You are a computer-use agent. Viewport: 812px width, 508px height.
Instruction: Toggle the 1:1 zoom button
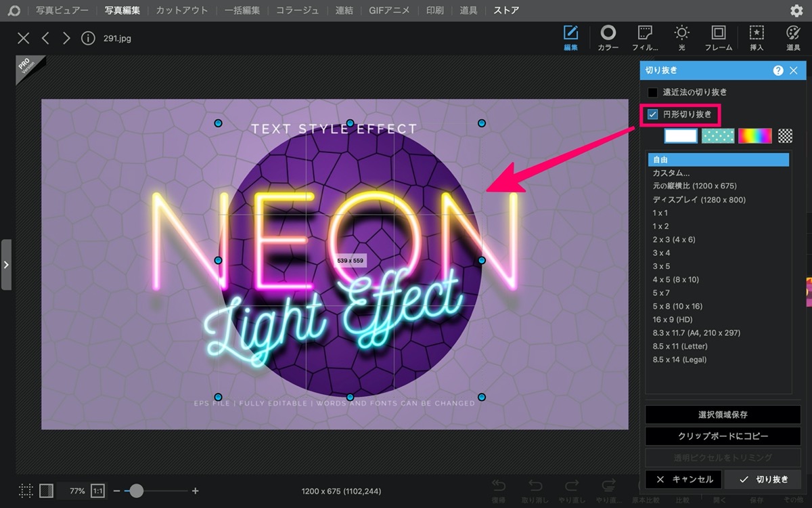pyautogui.click(x=97, y=490)
